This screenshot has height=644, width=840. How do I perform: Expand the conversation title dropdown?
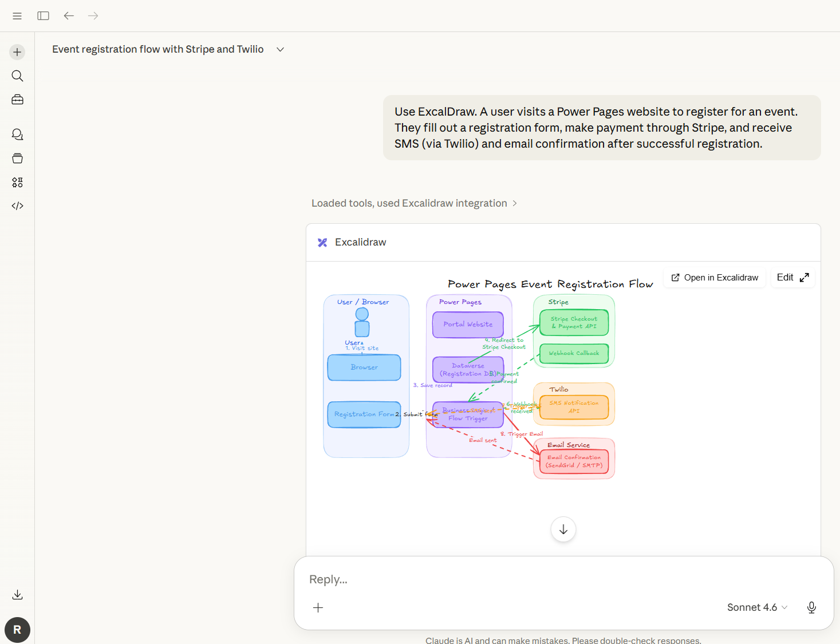(280, 50)
